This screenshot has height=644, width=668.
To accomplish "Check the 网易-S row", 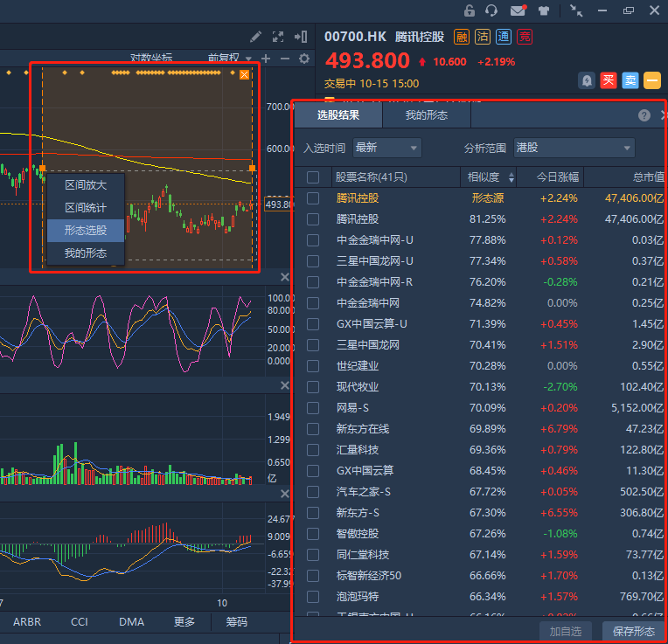I will coord(313,408).
